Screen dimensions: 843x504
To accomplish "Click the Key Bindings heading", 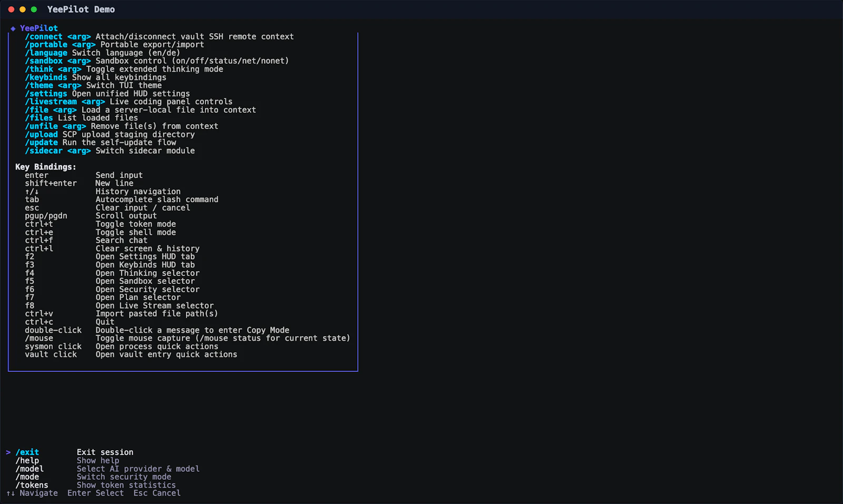I will pos(46,167).
